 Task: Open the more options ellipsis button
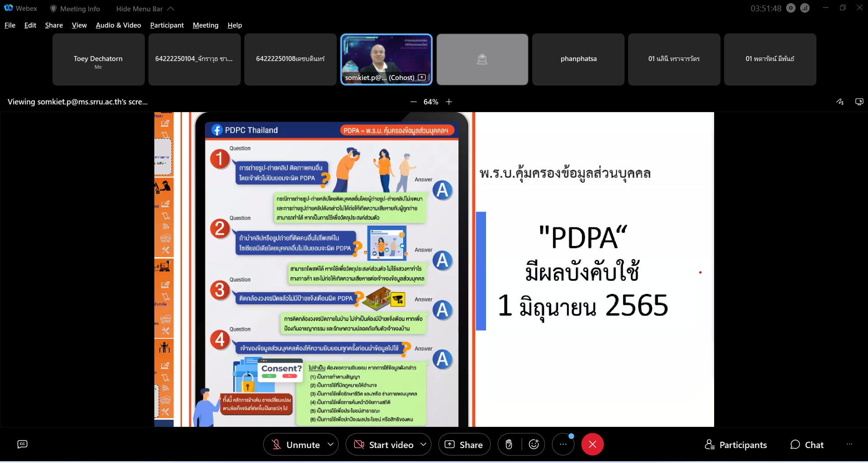(x=563, y=444)
